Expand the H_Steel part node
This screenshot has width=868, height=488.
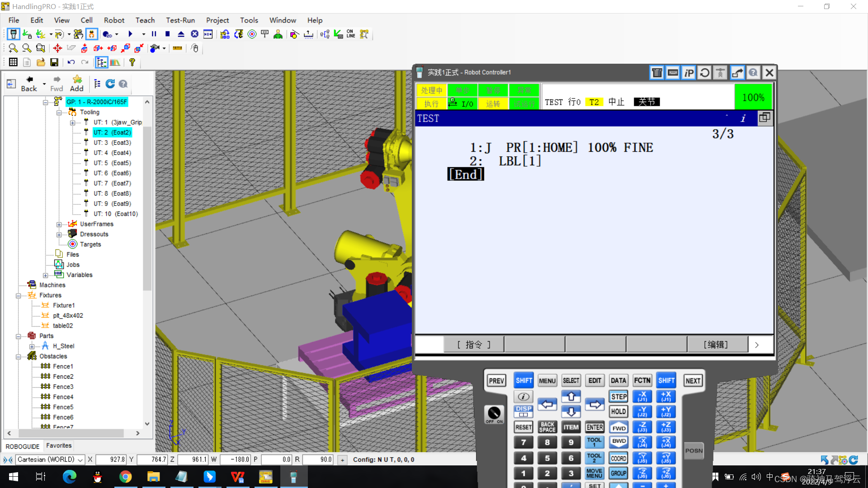[x=32, y=347]
